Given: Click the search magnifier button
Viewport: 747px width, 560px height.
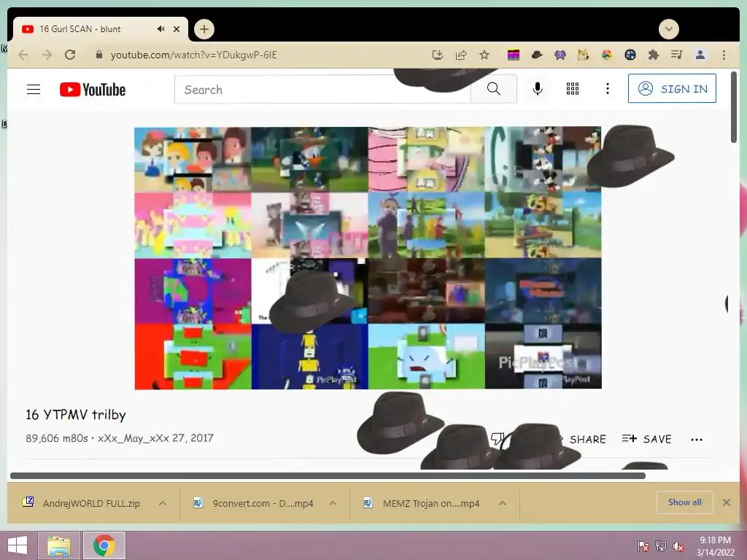Looking at the screenshot, I should coord(494,89).
